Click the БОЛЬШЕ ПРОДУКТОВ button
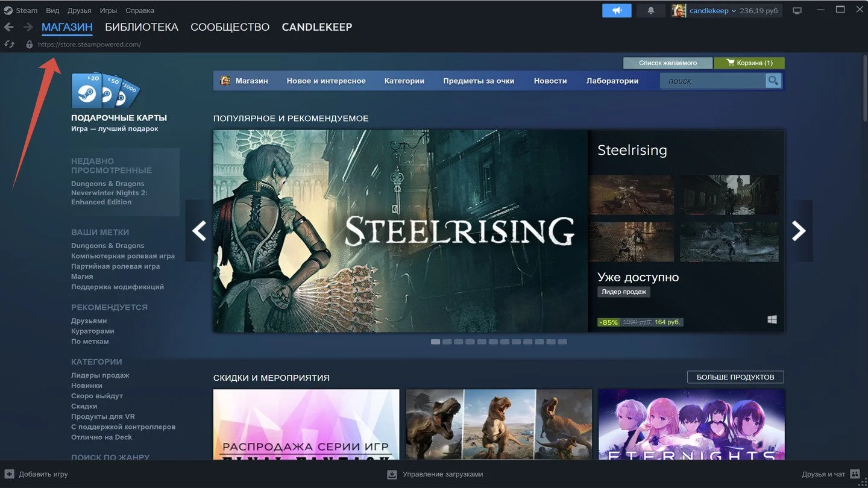The image size is (868, 488). 735,377
